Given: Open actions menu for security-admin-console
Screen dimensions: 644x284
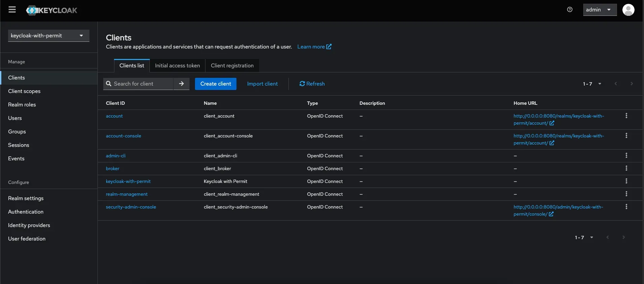Looking at the screenshot, I should (626, 207).
